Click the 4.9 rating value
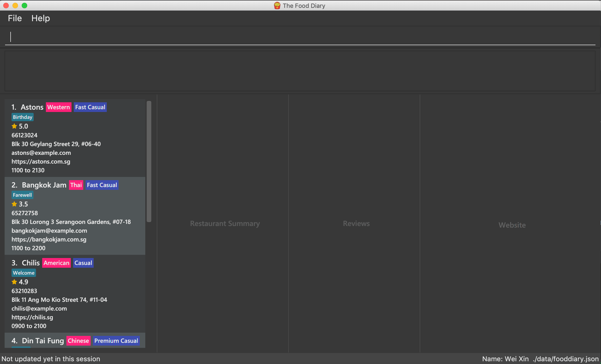 coord(24,282)
